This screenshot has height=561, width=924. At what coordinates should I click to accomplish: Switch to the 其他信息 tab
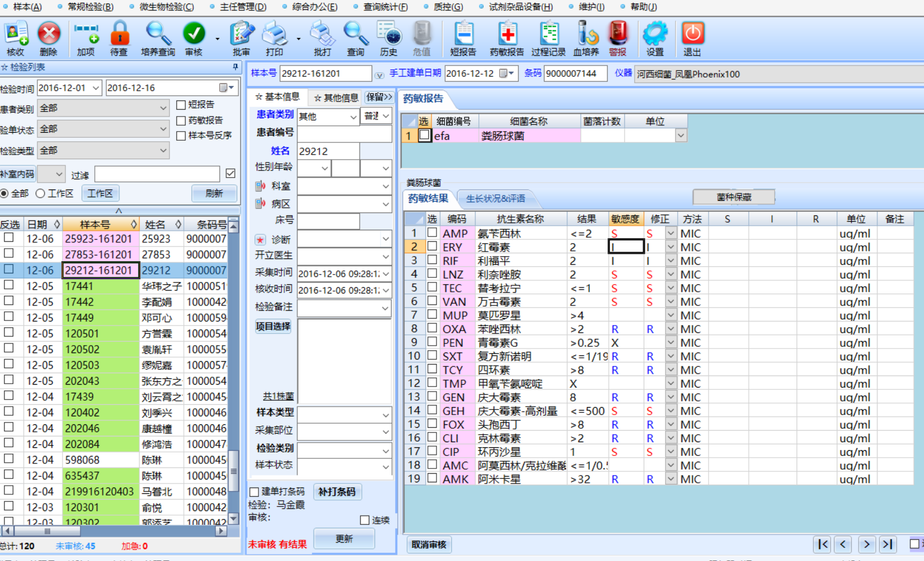point(335,98)
